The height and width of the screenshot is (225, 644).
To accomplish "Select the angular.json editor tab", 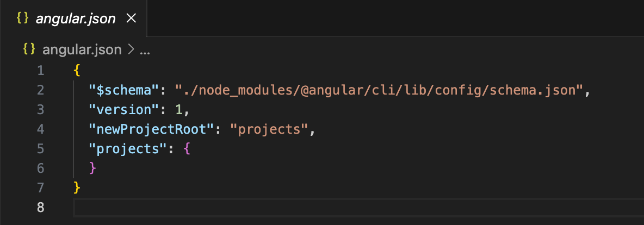I will click(73, 18).
